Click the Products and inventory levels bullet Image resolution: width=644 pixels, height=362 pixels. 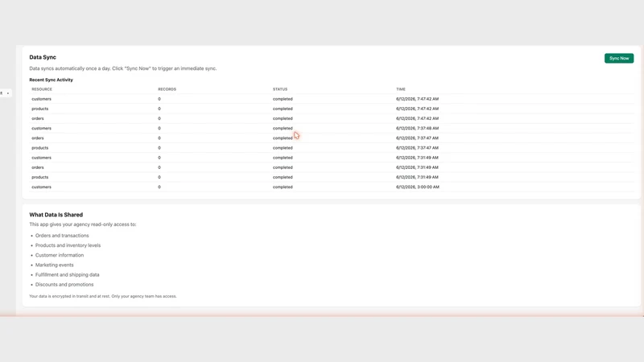pyautogui.click(x=68, y=245)
